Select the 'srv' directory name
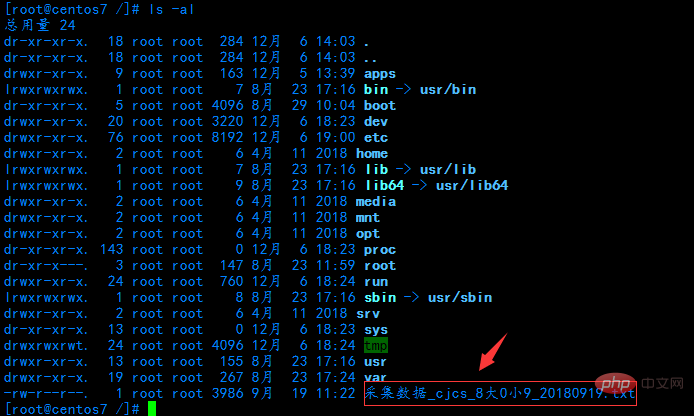Screen dimensions: 694x416 368,313
